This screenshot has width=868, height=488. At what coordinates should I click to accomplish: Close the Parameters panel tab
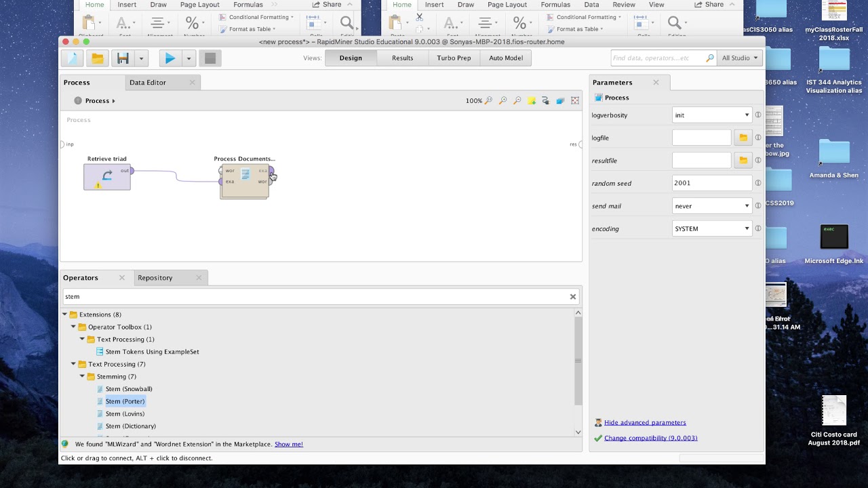[x=656, y=83]
